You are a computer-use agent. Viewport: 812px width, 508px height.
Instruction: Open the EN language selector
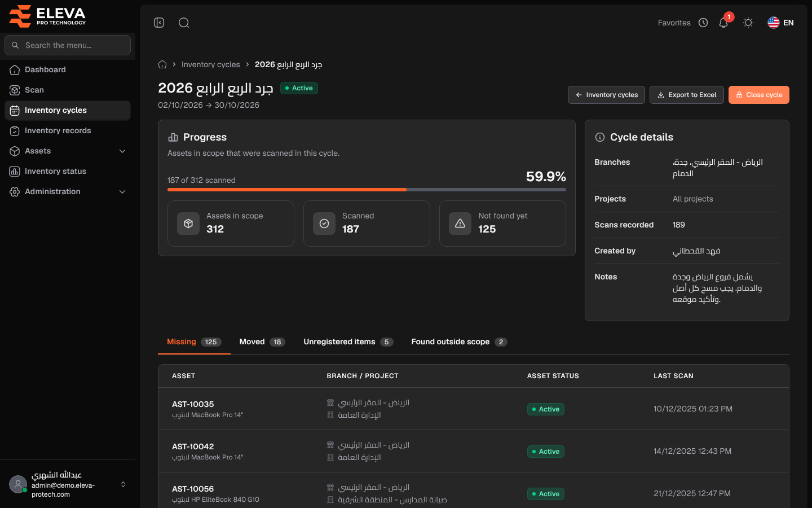[780, 23]
